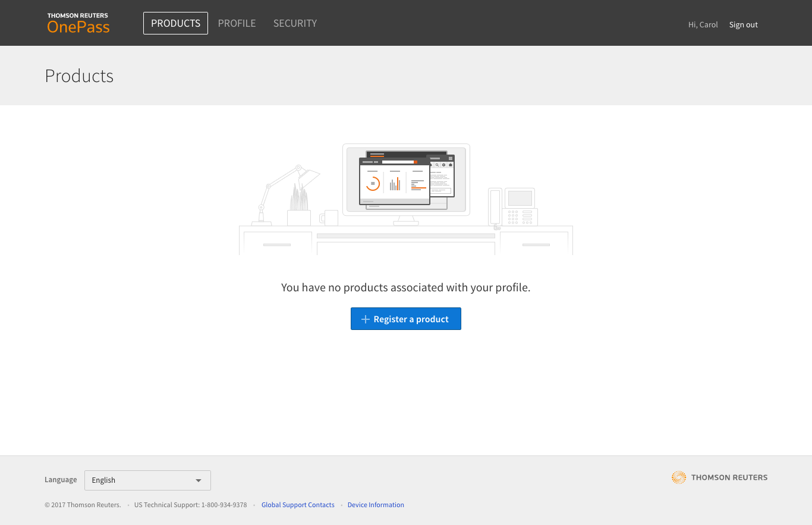
Task: Click the coffee mug illustration
Action: (329, 218)
